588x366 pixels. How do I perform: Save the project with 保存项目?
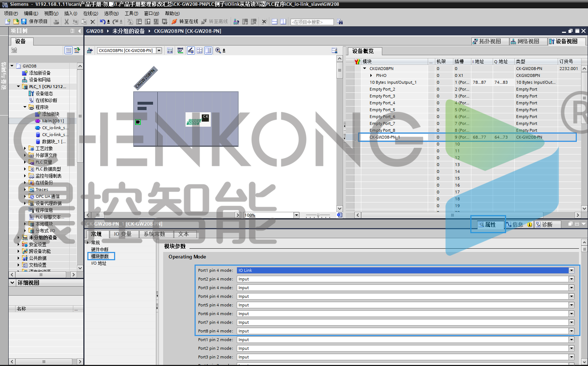click(34, 22)
